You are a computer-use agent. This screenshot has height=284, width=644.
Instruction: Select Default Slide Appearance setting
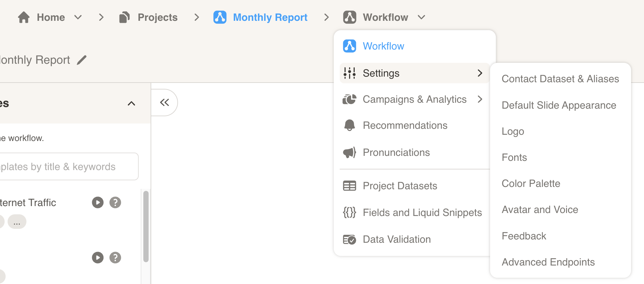559,105
